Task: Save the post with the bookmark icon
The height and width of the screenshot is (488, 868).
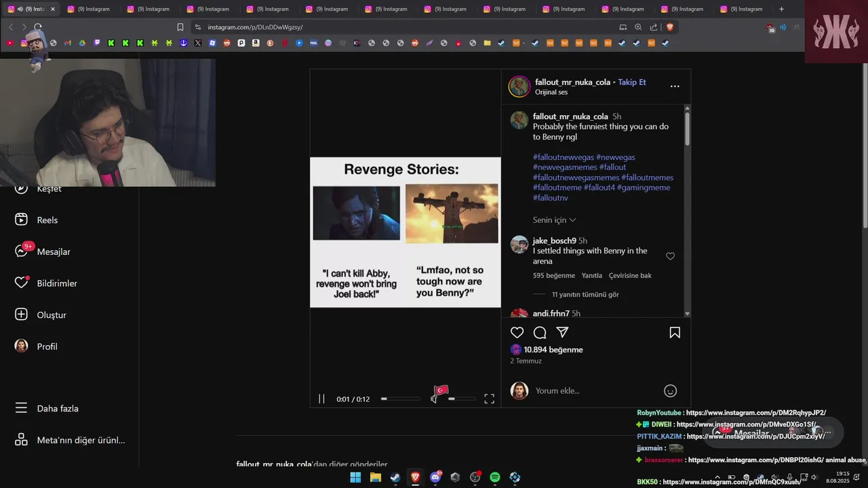Action: click(675, 333)
